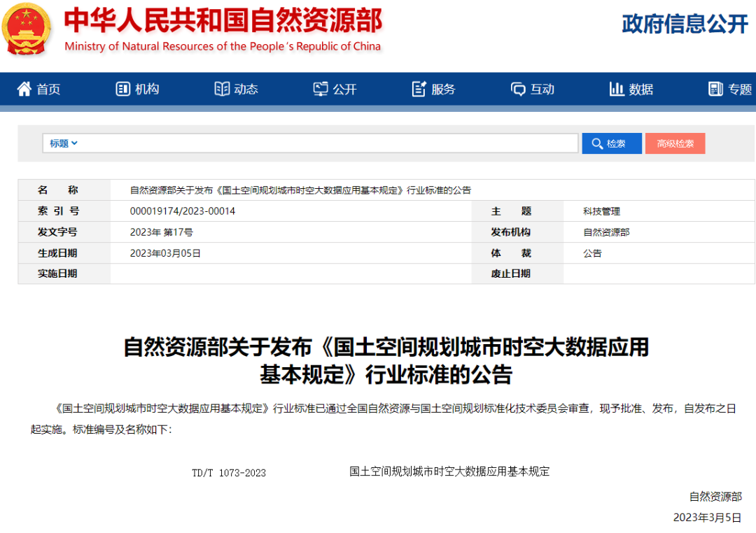Select the 公开 disclosure icon
The height and width of the screenshot is (533, 756).
tap(319, 89)
